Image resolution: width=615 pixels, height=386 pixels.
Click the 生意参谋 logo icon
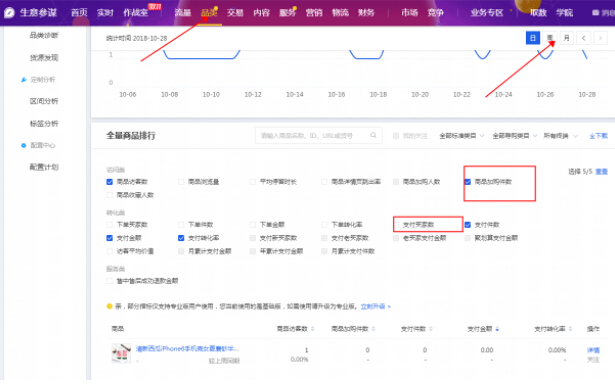tap(9, 13)
